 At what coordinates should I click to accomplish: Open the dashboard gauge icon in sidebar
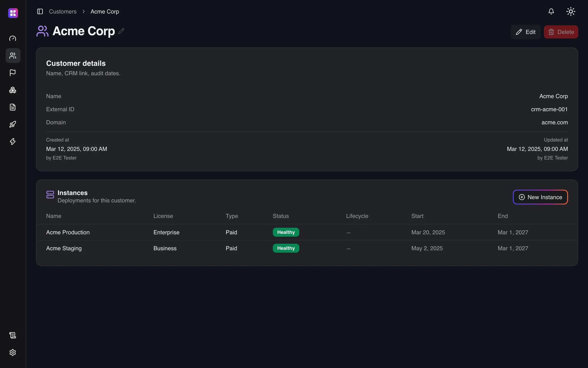pyautogui.click(x=13, y=38)
